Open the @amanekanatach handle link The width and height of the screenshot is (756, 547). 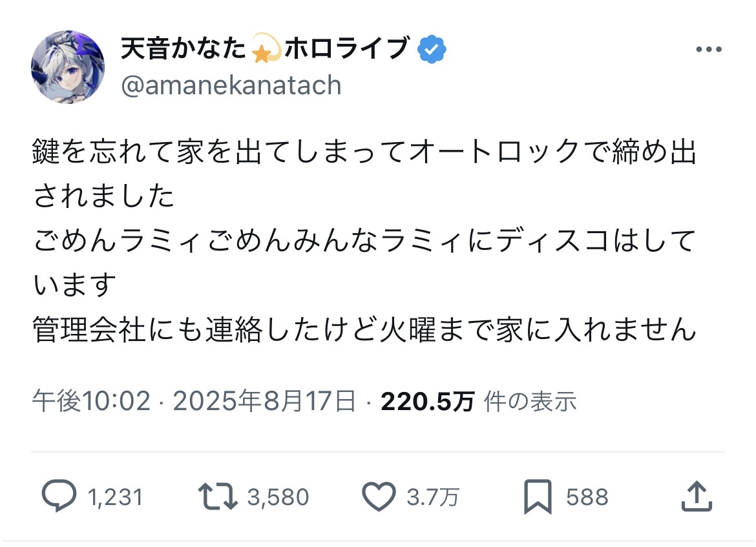(x=231, y=85)
